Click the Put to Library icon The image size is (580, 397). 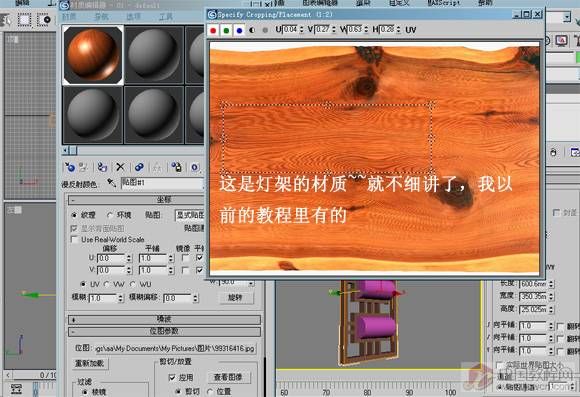(176, 167)
